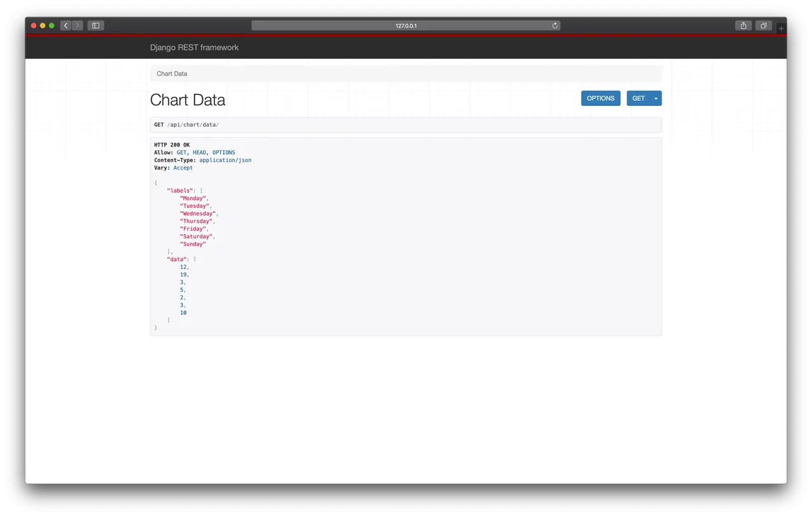Click the /api/chart/data/ request path
This screenshot has height=517, width=812.
pyautogui.click(x=193, y=125)
